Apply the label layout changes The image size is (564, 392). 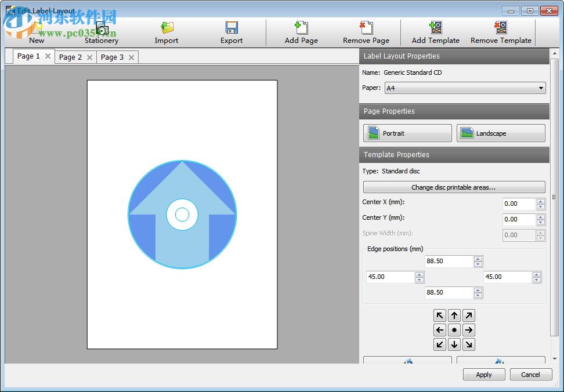pos(484,374)
